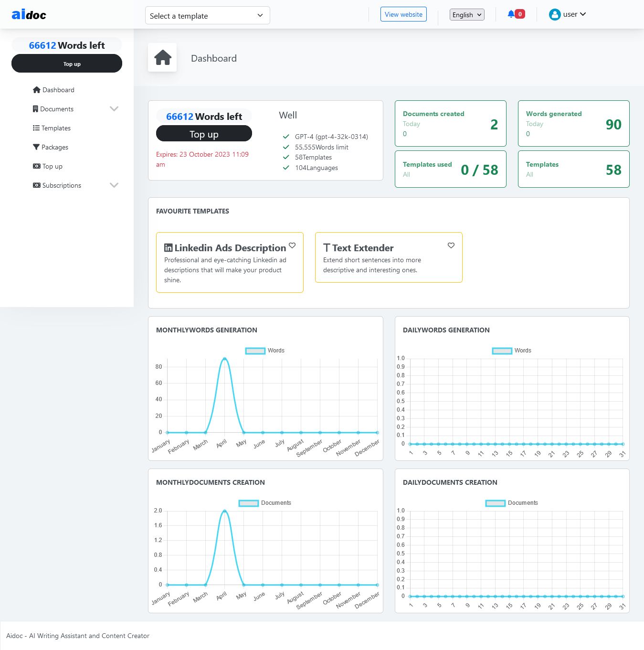Expand the Documents submenu chevron
The width and height of the screenshot is (644, 650).
[114, 109]
